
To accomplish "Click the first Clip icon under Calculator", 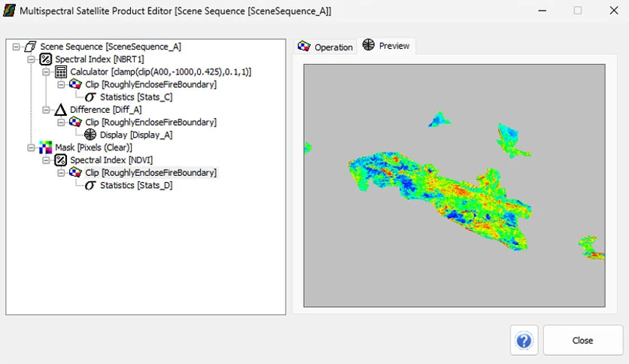I will click(x=75, y=84).
